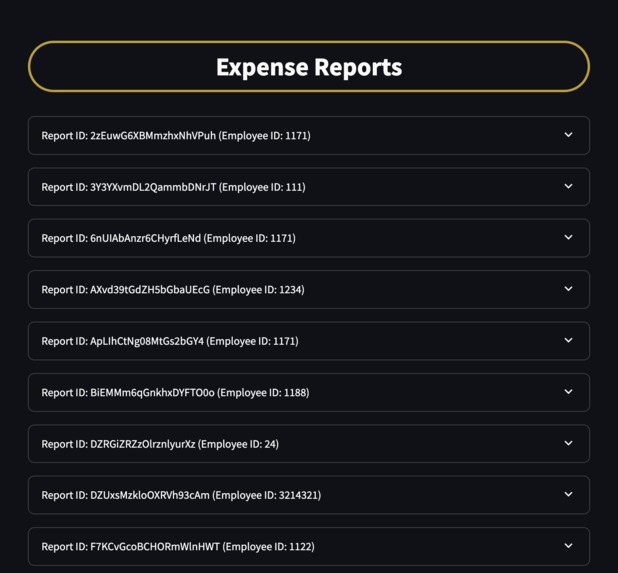This screenshot has height=573, width=618.
Task: Expand report 6nUIAbAnzr6CHyrfLeNd chevron
Action: coord(568,237)
